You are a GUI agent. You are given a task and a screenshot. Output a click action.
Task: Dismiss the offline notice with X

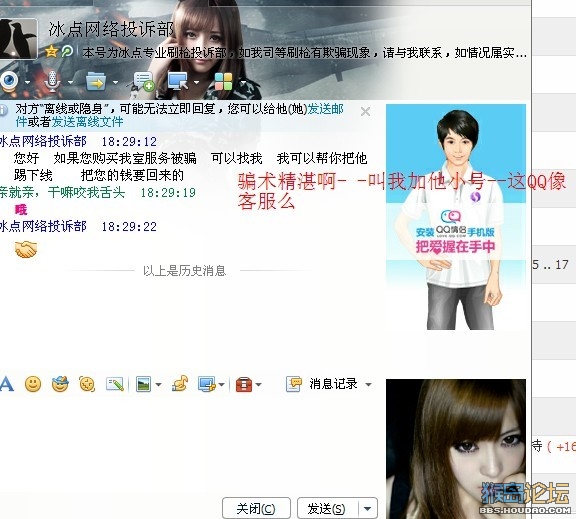pos(366,111)
